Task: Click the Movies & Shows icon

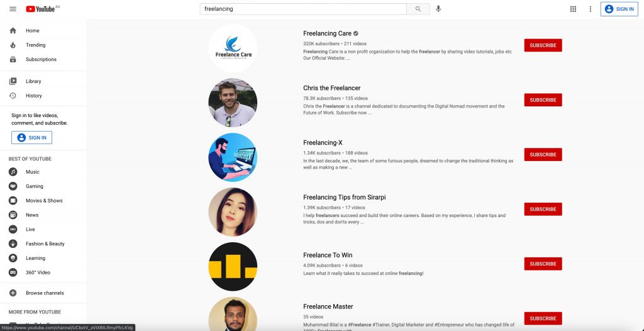Action: pos(13,201)
